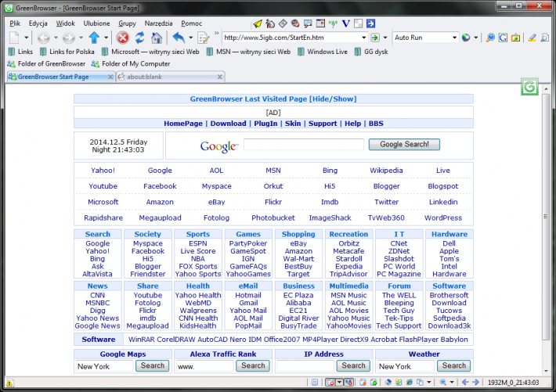Open the WinRAR software link
This screenshot has width=556, height=392.
(141, 340)
